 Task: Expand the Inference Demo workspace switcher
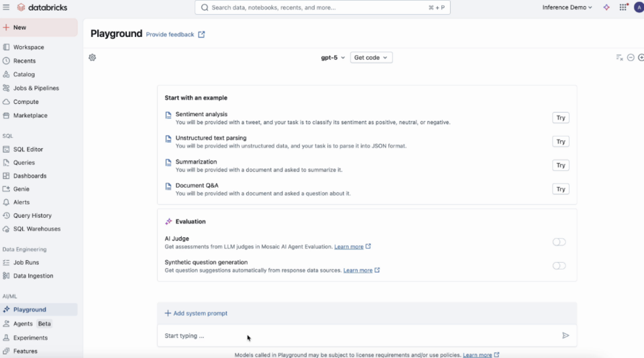pos(567,7)
